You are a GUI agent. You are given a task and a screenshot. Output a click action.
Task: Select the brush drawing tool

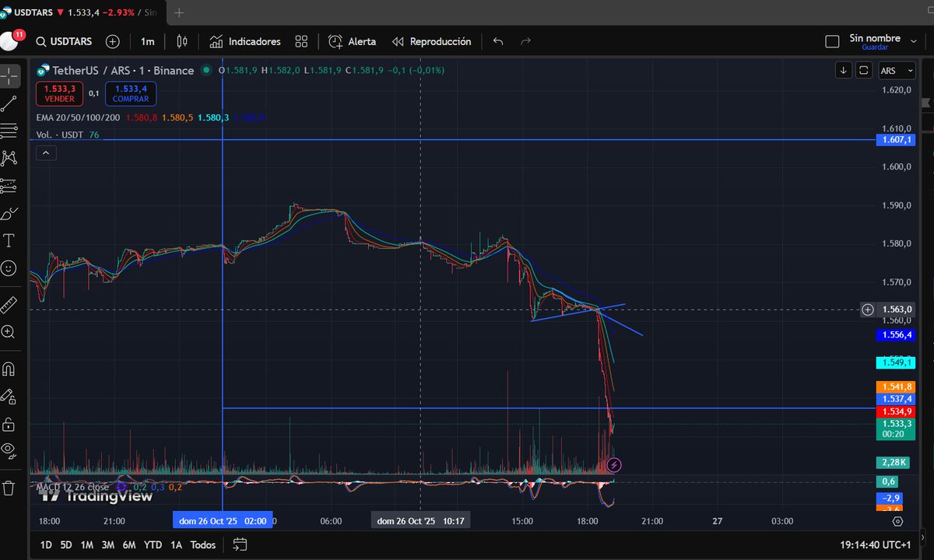[x=9, y=213]
